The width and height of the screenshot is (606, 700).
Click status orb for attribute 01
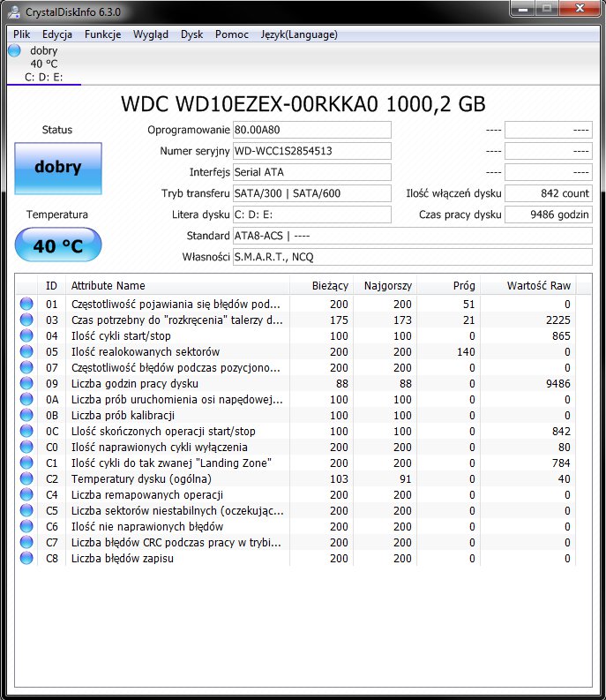26,304
